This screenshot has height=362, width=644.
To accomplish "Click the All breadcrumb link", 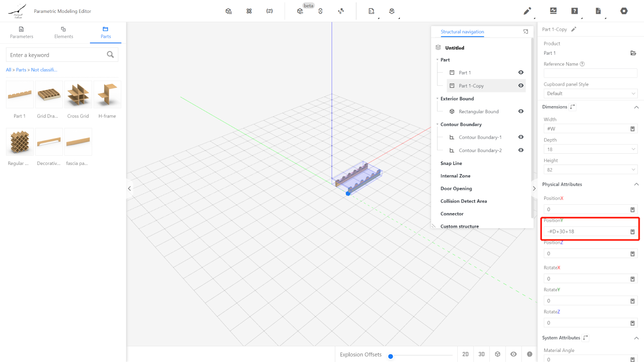I will (8, 70).
